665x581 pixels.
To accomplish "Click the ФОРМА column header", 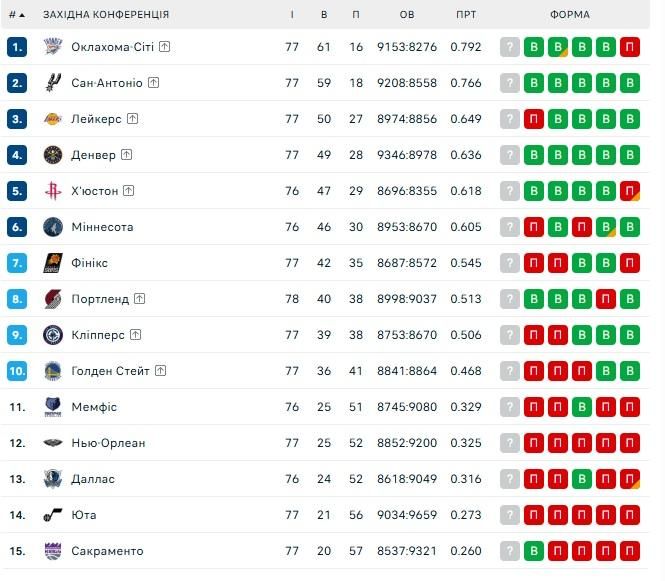I will click(570, 15).
